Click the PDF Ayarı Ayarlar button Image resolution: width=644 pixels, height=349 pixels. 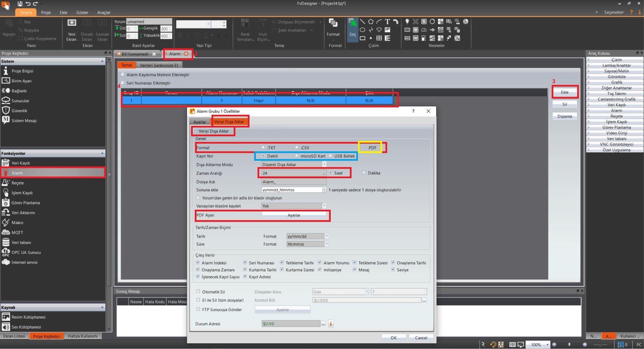[294, 215]
